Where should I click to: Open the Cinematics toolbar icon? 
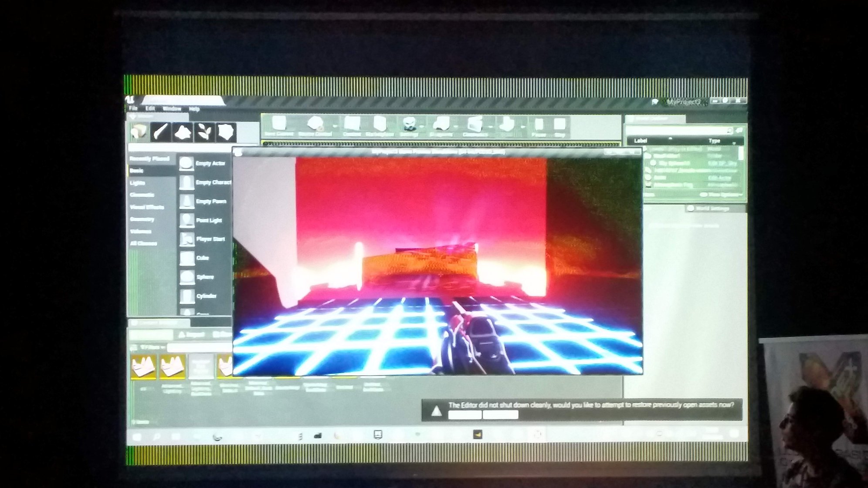[x=475, y=125]
